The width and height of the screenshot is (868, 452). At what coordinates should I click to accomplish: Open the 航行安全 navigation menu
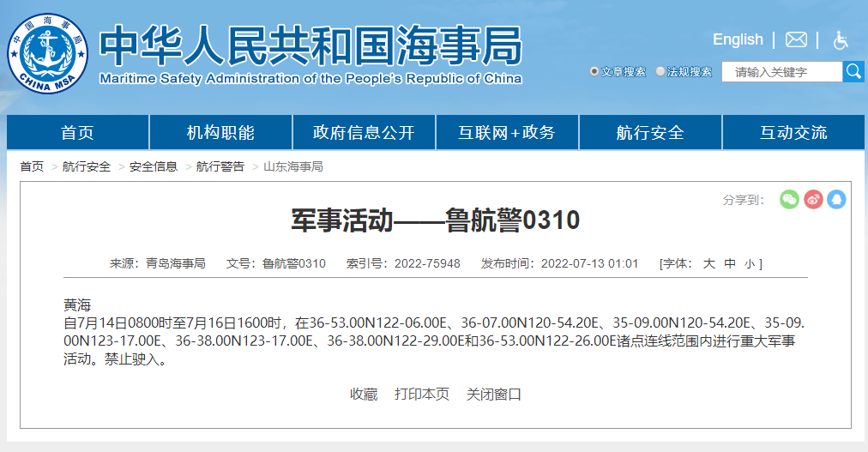click(x=650, y=132)
